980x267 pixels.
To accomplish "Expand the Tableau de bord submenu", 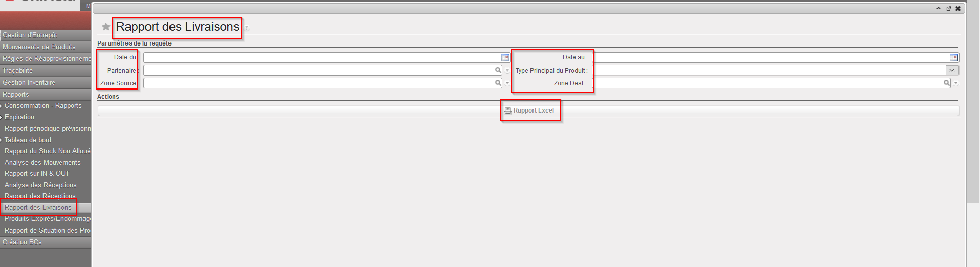I will click(x=2, y=140).
